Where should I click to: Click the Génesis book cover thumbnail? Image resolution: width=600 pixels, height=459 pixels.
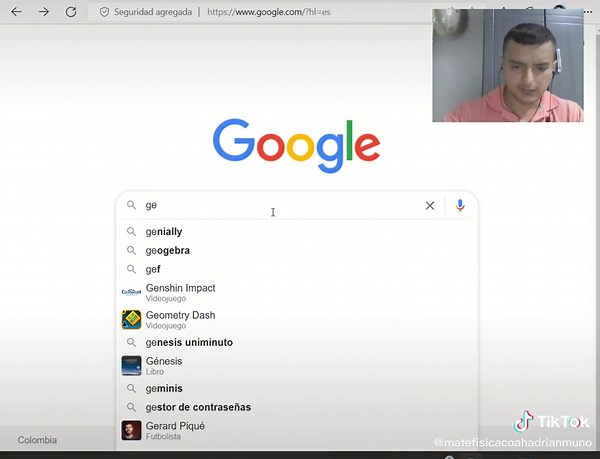pos(131,366)
